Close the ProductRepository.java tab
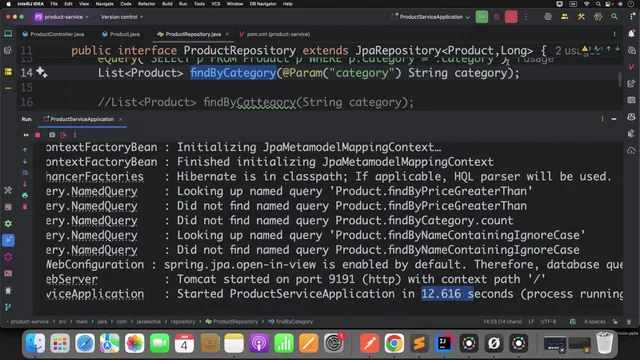The width and height of the screenshot is (640, 360). coord(227,34)
